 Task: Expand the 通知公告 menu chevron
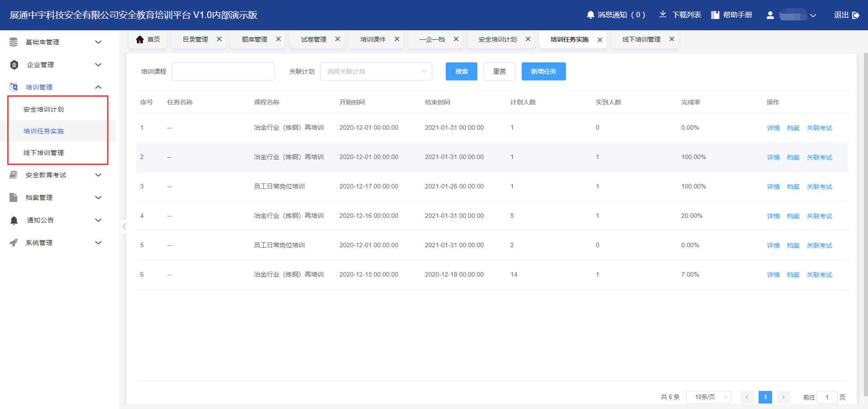(x=98, y=220)
